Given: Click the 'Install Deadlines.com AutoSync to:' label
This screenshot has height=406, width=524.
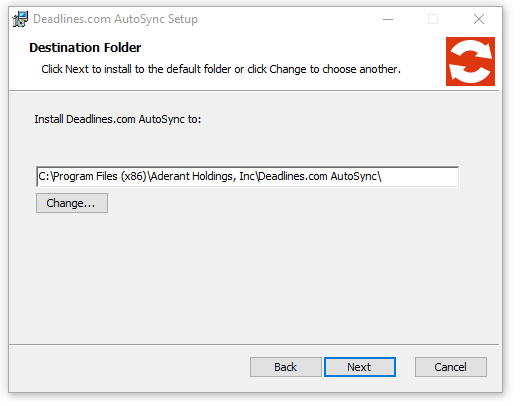Looking at the screenshot, I should coord(120,121).
